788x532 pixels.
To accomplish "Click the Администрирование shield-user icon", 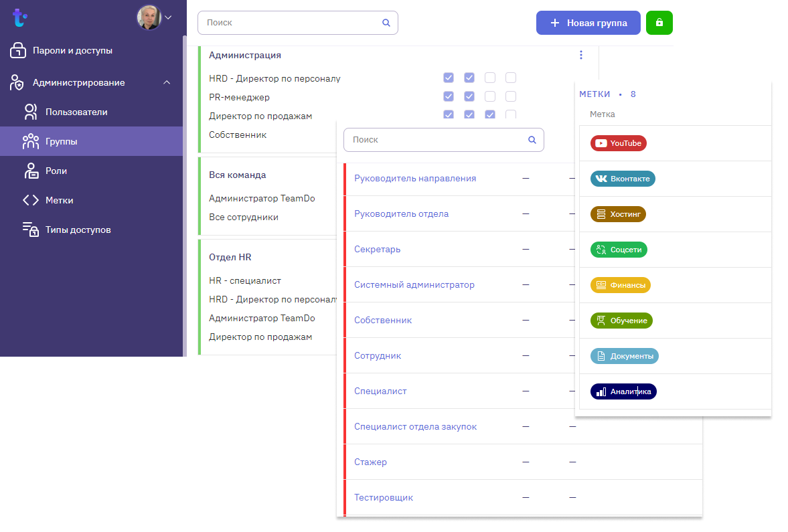I will click(17, 82).
